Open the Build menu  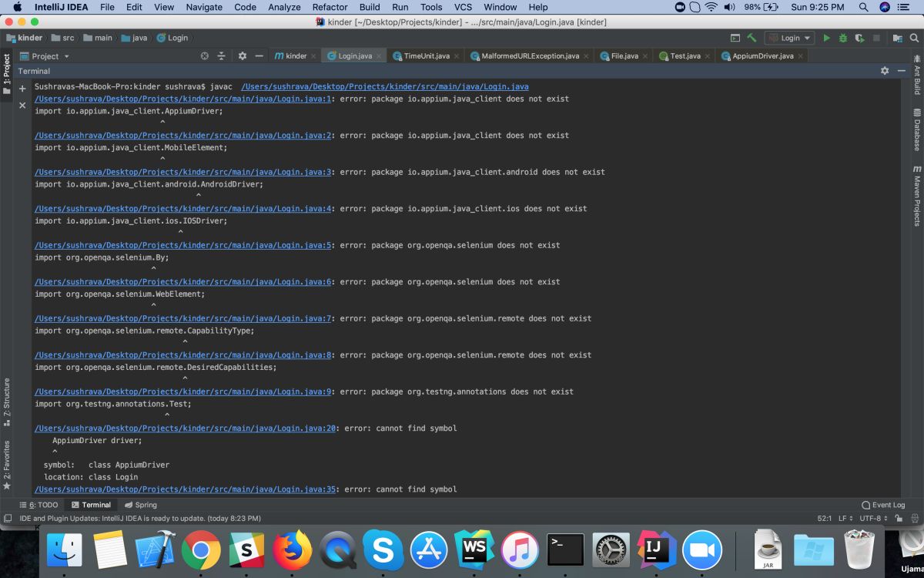(x=370, y=7)
